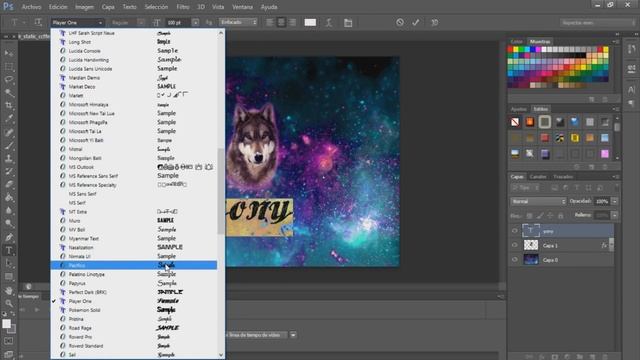Switch to the Color tab
The height and width of the screenshot is (360, 640).
pos(516,41)
